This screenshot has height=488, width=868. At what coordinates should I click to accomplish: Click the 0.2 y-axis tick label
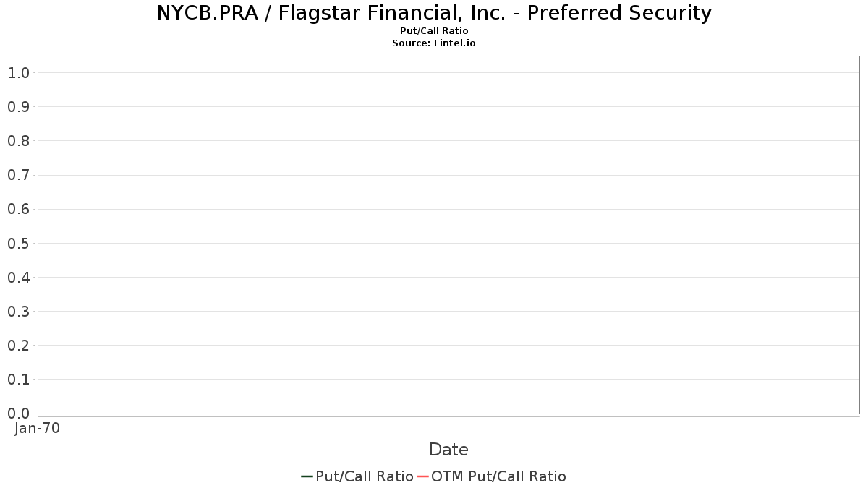pos(19,345)
